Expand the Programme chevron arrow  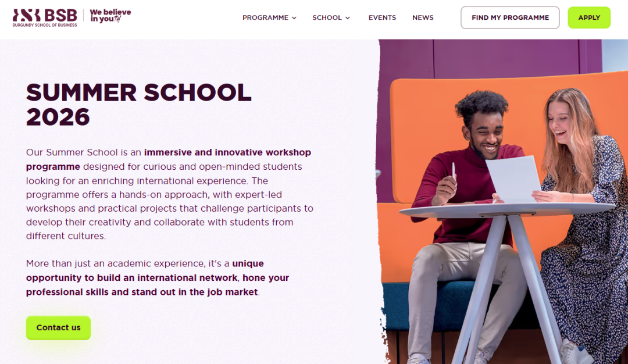(294, 18)
